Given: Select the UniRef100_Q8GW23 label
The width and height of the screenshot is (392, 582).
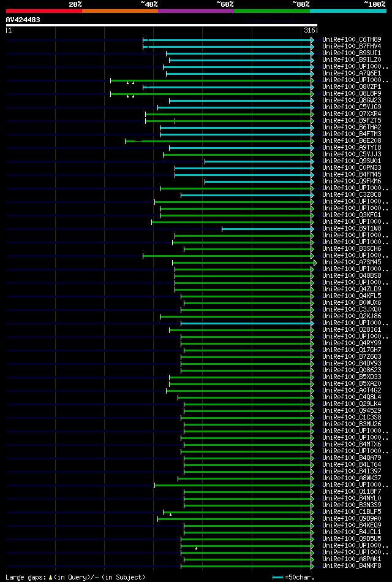Looking at the screenshot, I should tap(352, 101).
